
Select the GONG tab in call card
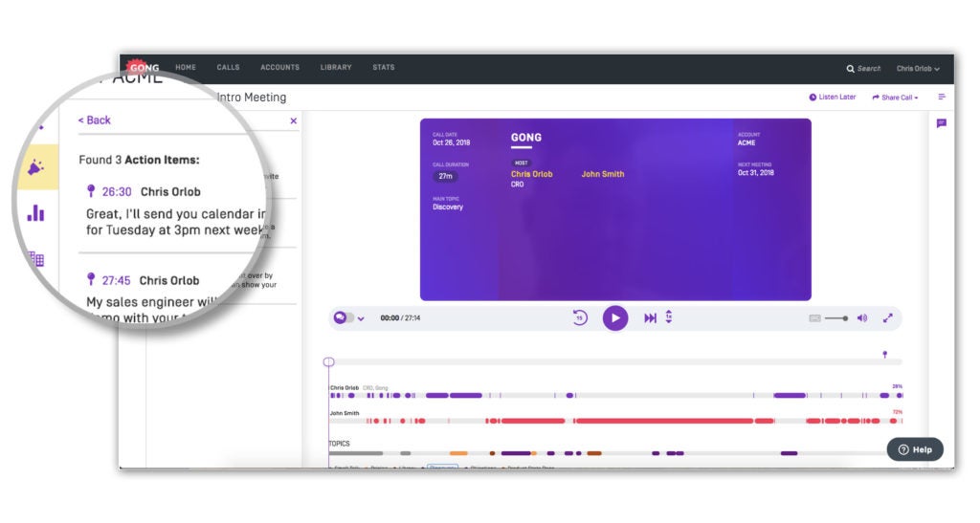pos(526,138)
